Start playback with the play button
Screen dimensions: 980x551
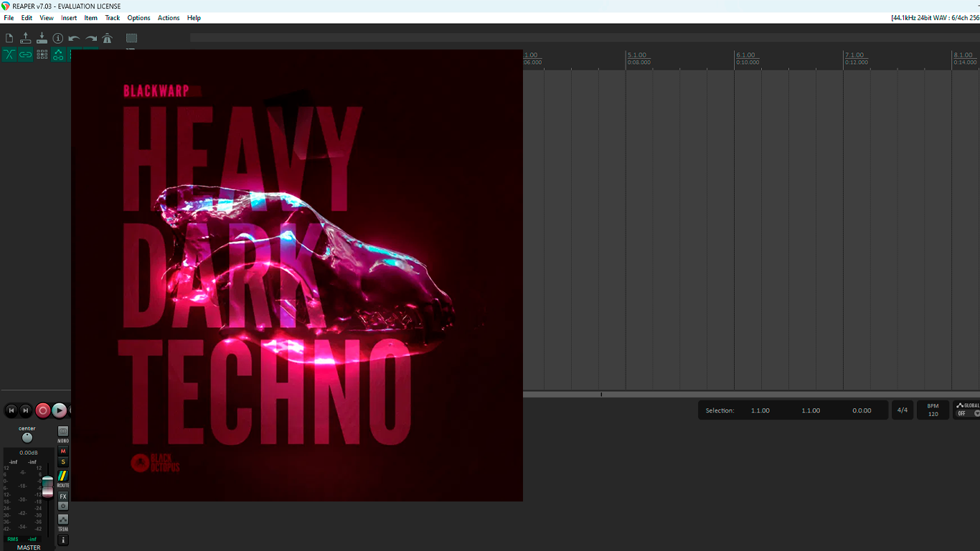point(60,410)
